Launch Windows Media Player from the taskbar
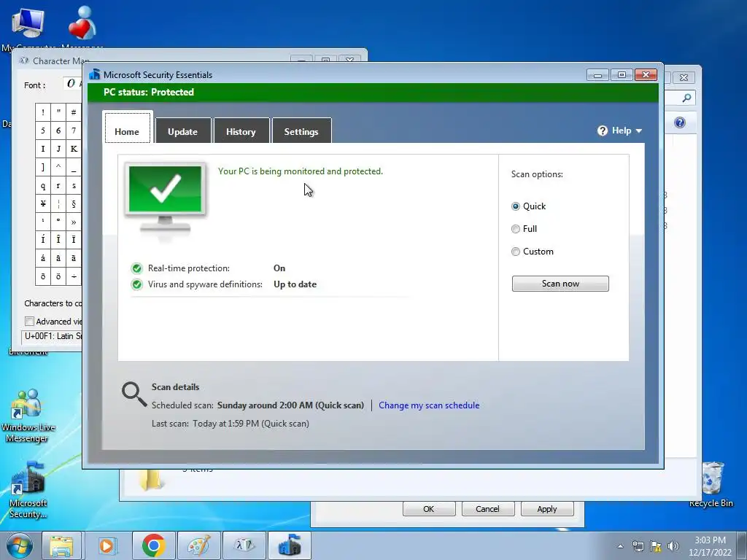The image size is (747, 560). click(x=108, y=545)
